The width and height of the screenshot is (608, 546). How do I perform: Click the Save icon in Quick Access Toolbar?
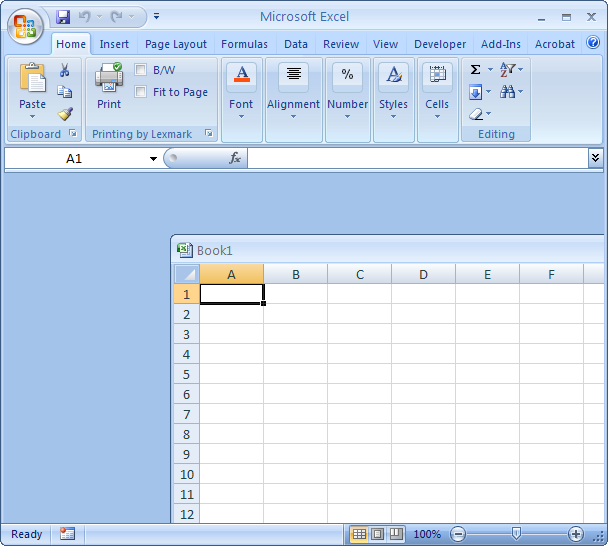click(64, 17)
